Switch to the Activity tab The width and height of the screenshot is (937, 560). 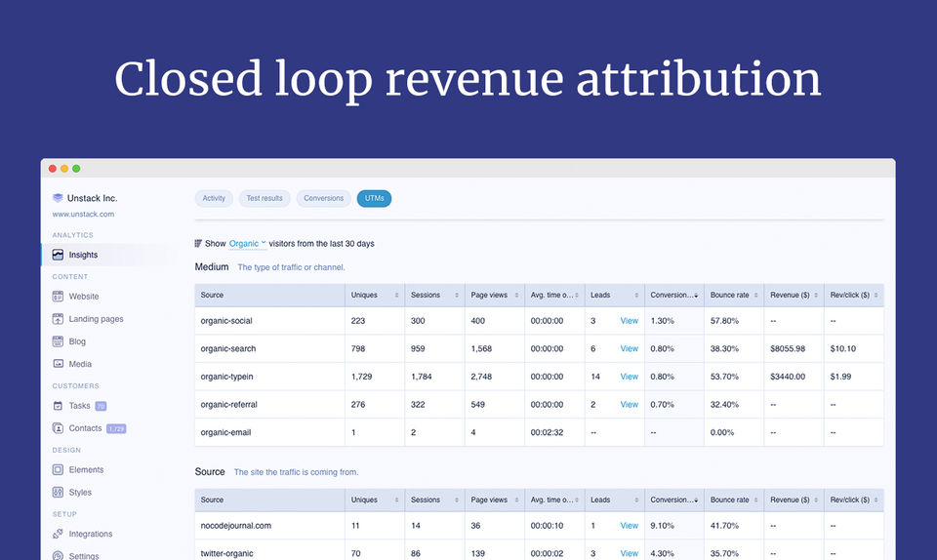coord(214,199)
